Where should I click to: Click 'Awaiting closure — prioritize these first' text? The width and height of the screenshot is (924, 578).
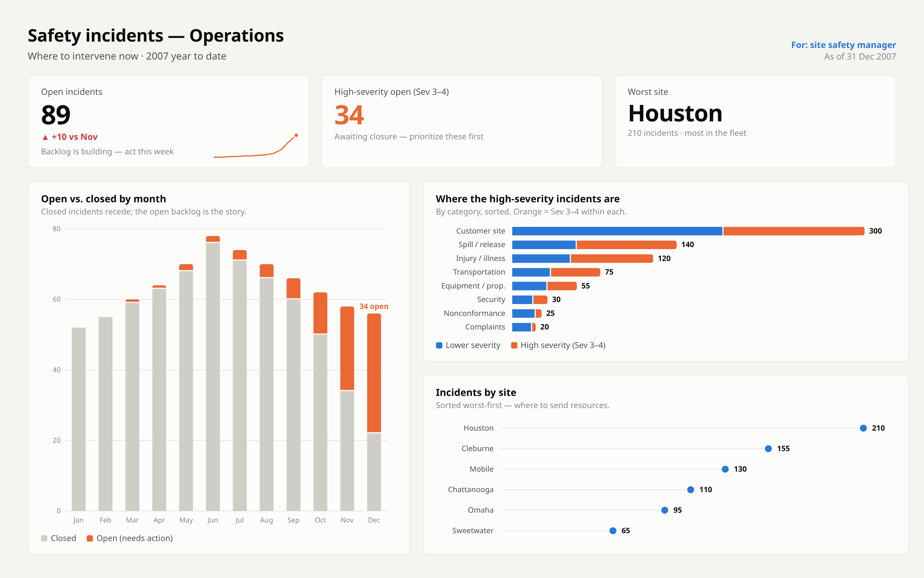coord(409,136)
